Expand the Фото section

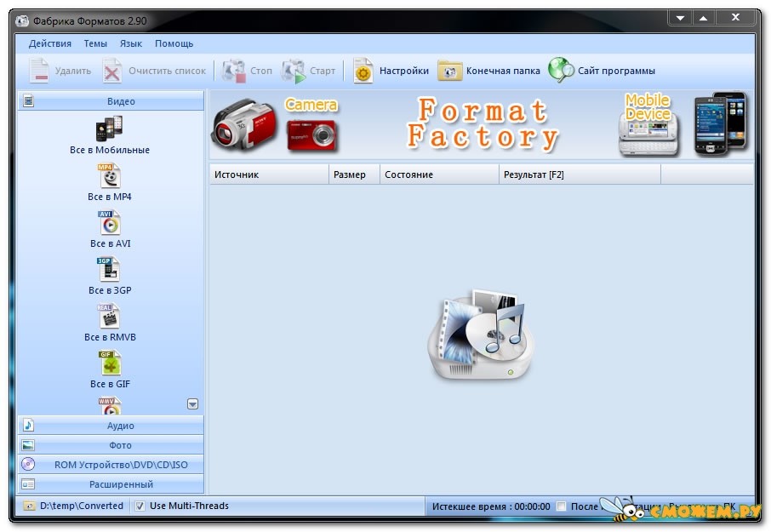coord(111,445)
